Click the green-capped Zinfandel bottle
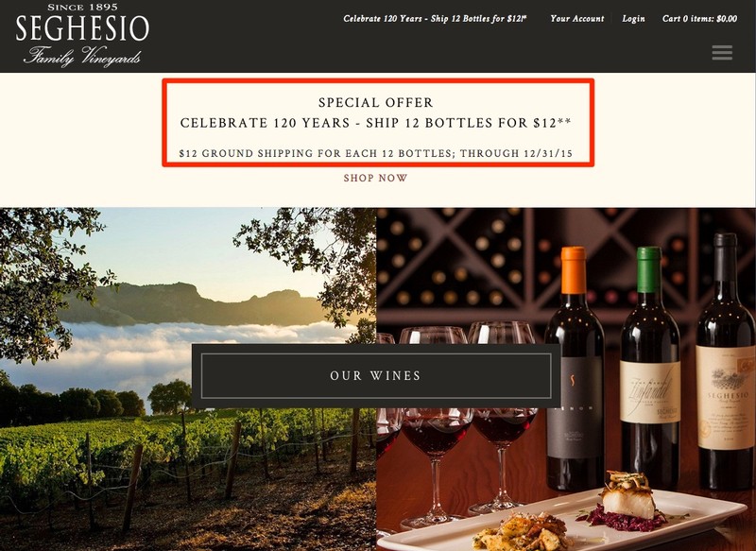 649,369
